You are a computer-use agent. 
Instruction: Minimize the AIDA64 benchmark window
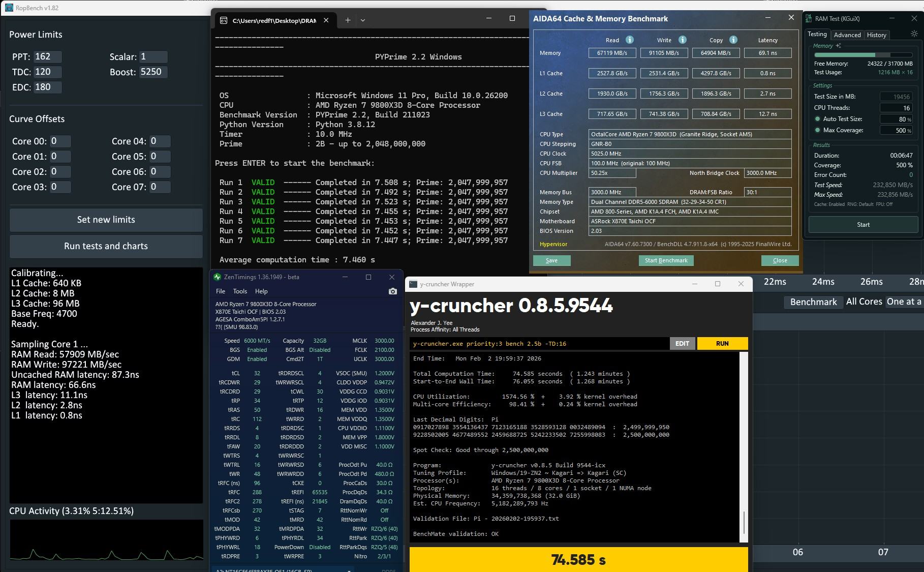(767, 18)
